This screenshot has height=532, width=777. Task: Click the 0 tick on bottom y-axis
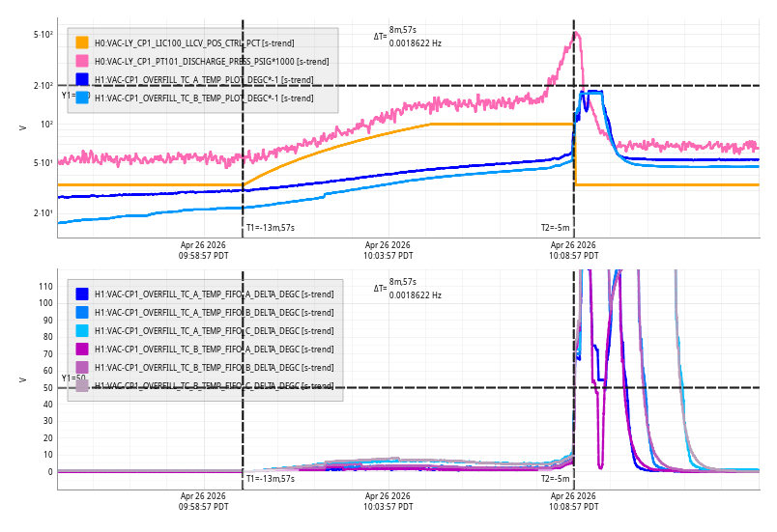pyautogui.click(x=50, y=472)
